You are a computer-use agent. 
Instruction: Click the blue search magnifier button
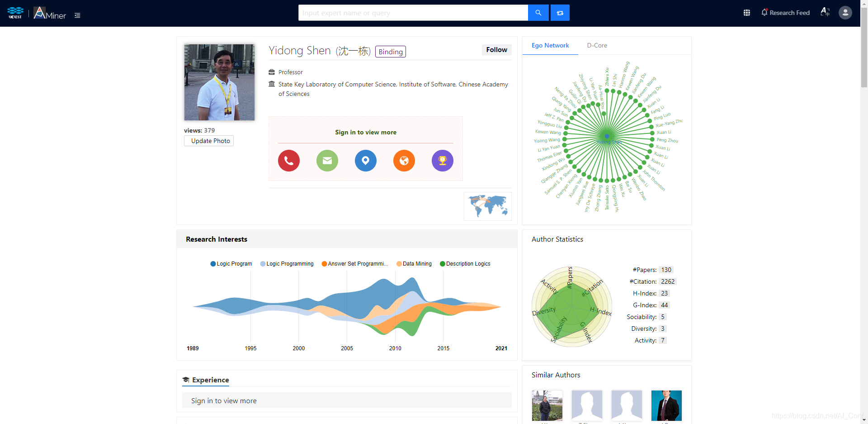click(x=538, y=13)
